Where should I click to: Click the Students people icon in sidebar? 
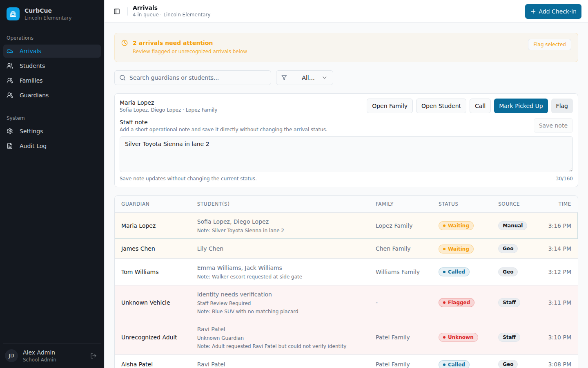click(10, 66)
